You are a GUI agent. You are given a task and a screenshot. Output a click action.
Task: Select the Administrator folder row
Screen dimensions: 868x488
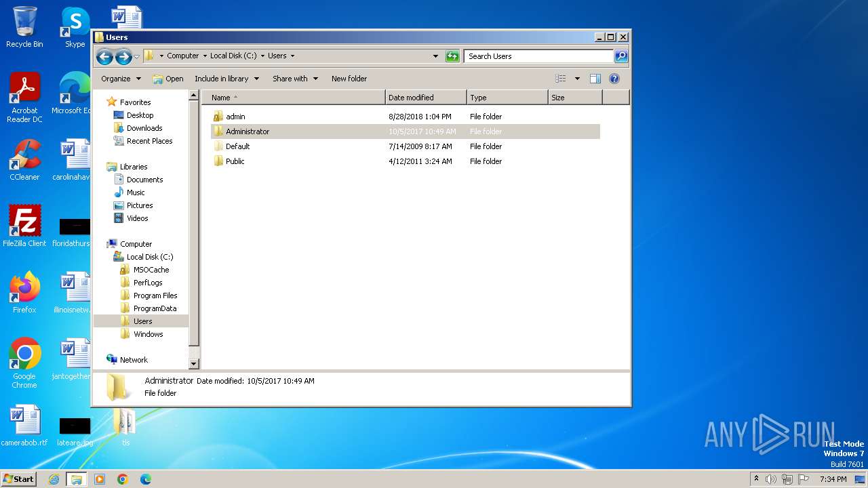406,131
